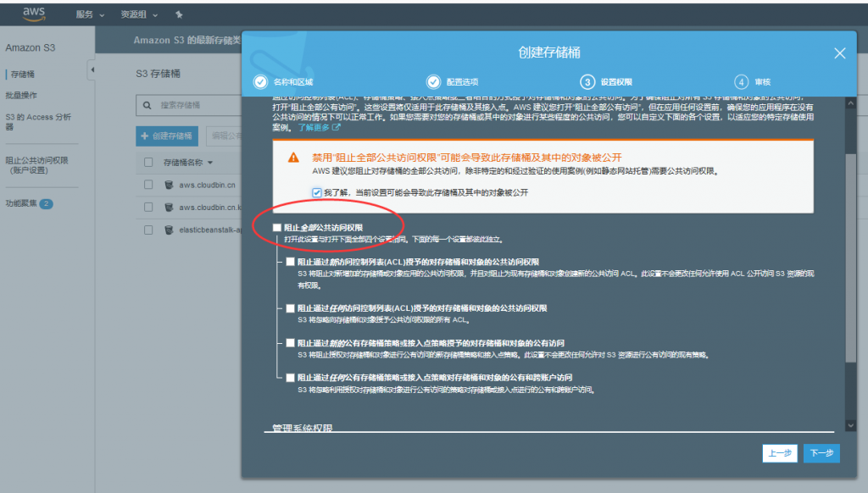
Task: Click the S3 存储桶 page heading
Action: [159, 74]
